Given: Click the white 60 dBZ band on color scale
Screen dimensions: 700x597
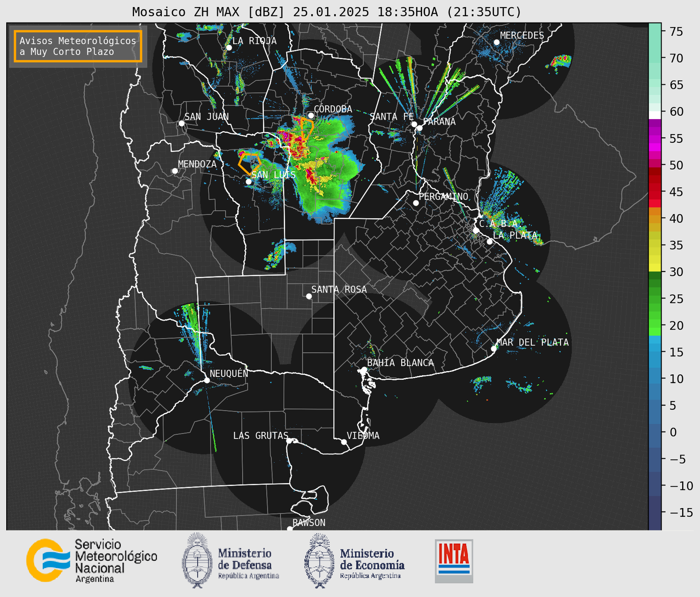Looking at the screenshot, I should tap(655, 115).
